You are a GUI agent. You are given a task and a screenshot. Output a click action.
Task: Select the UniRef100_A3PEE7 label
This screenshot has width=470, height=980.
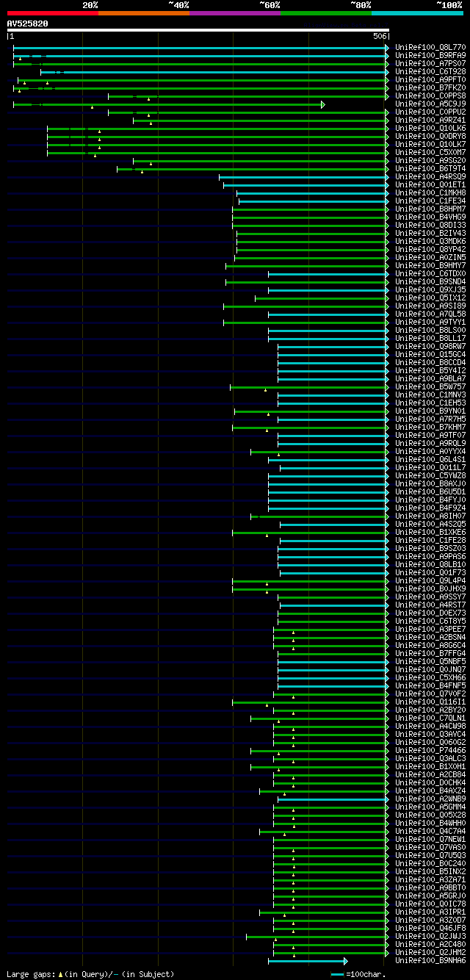[x=430, y=630]
